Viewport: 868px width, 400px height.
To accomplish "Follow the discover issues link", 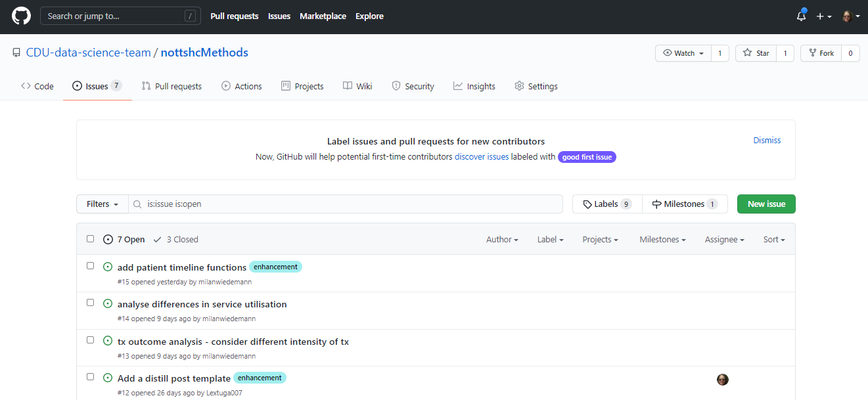I will 482,157.
